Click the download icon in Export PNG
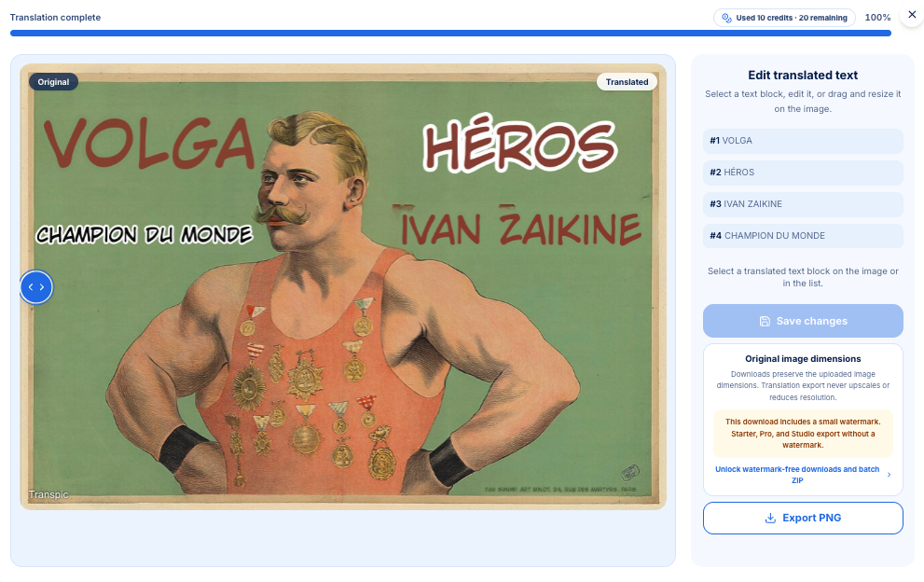This screenshot has width=924, height=582. (770, 518)
